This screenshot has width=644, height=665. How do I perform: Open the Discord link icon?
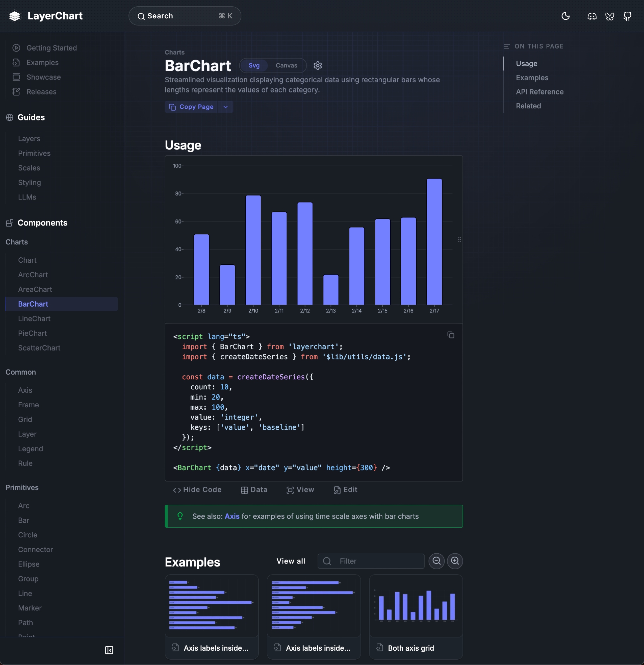tap(592, 16)
